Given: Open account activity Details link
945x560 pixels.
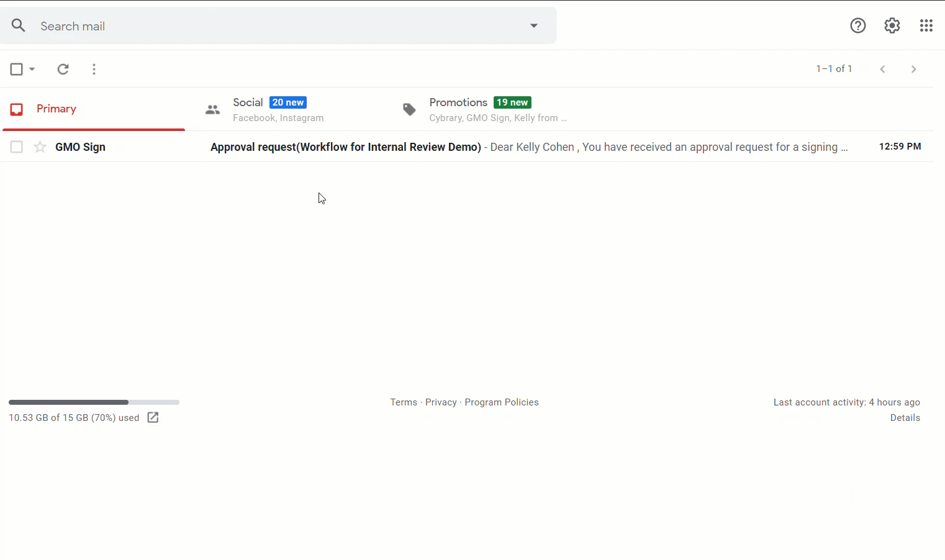Looking at the screenshot, I should [x=905, y=418].
